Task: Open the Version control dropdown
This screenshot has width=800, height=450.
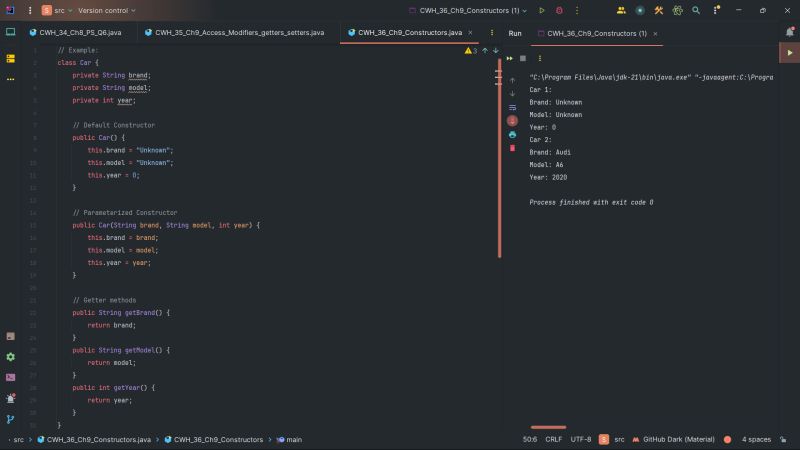Action: click(x=109, y=10)
